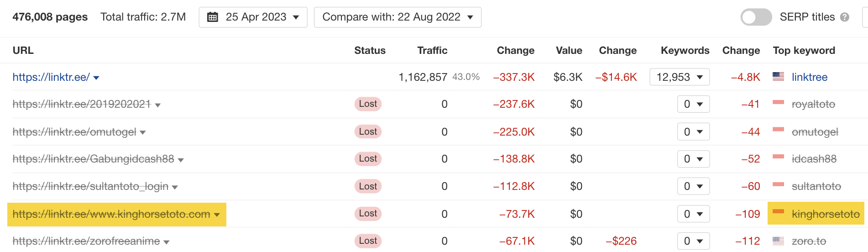Click the calendar icon beside 25 Apr 2023
This screenshot has height=252, width=868.
click(213, 17)
